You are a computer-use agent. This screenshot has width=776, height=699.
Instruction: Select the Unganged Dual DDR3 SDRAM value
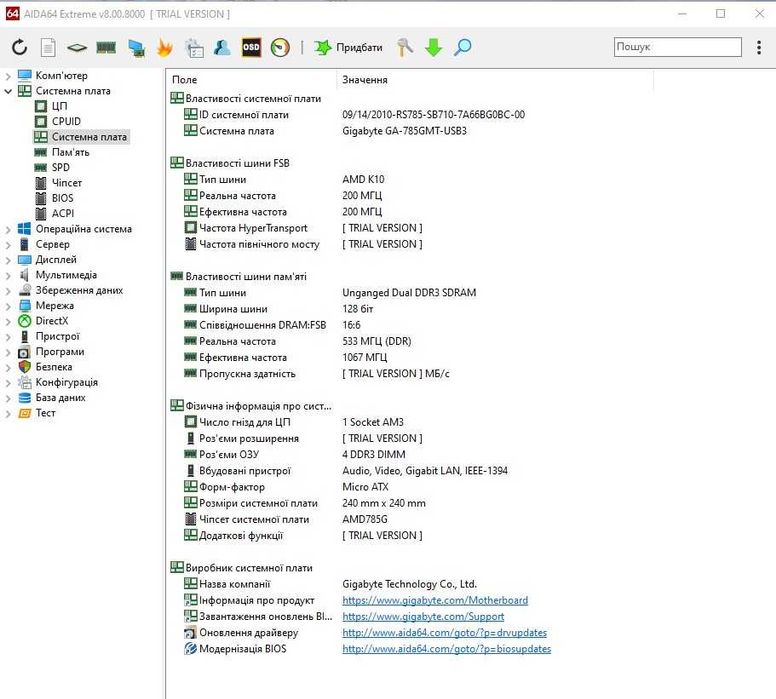(x=409, y=293)
